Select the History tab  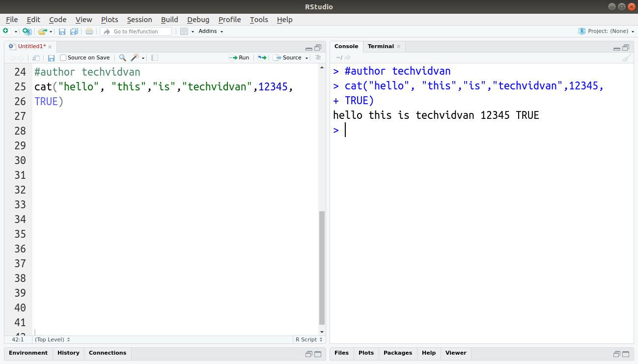68,353
